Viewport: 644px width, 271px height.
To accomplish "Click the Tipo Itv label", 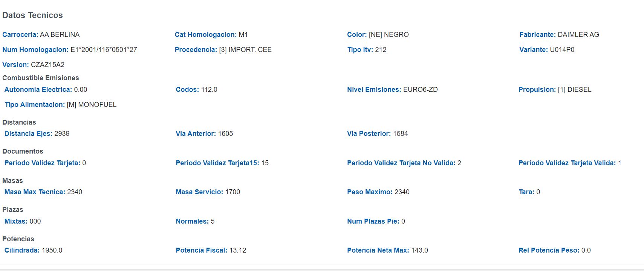I will (x=360, y=50).
